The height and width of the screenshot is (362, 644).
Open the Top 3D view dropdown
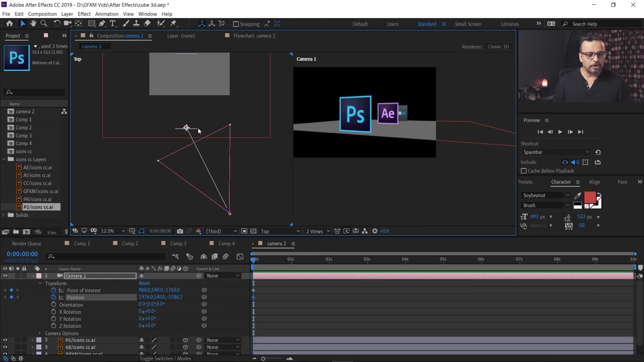pos(280,231)
